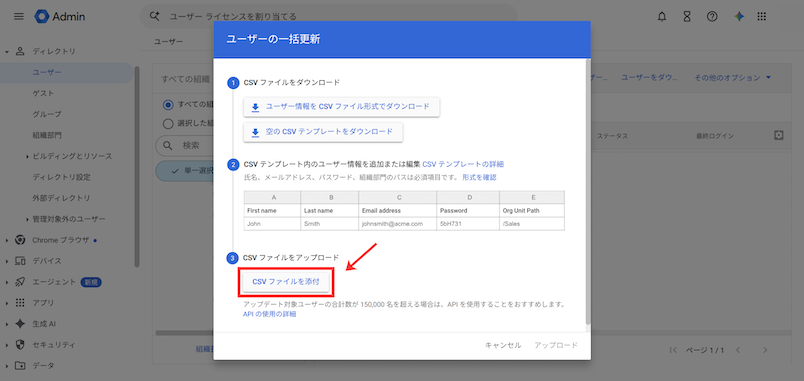Select the すべての組織 radio button
This screenshot has width=804, height=381.
(168, 105)
